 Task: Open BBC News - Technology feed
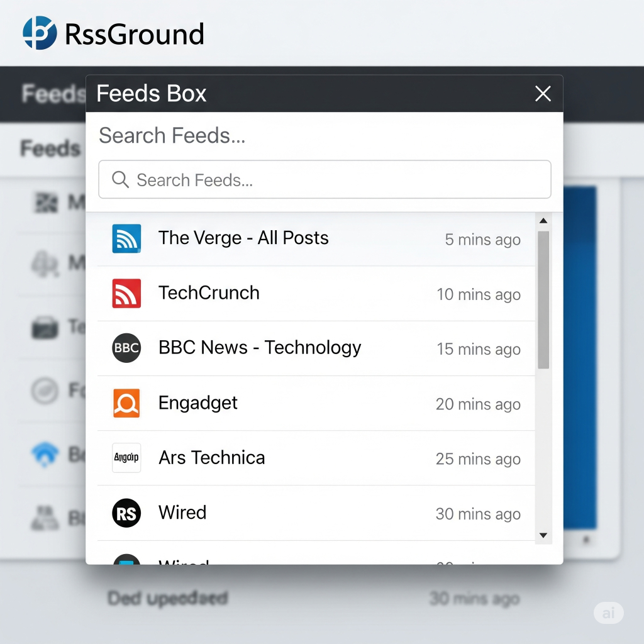[x=316, y=348]
